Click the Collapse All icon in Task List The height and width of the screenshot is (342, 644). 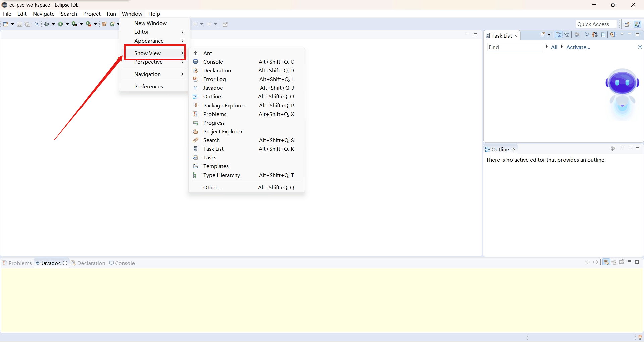[603, 35]
